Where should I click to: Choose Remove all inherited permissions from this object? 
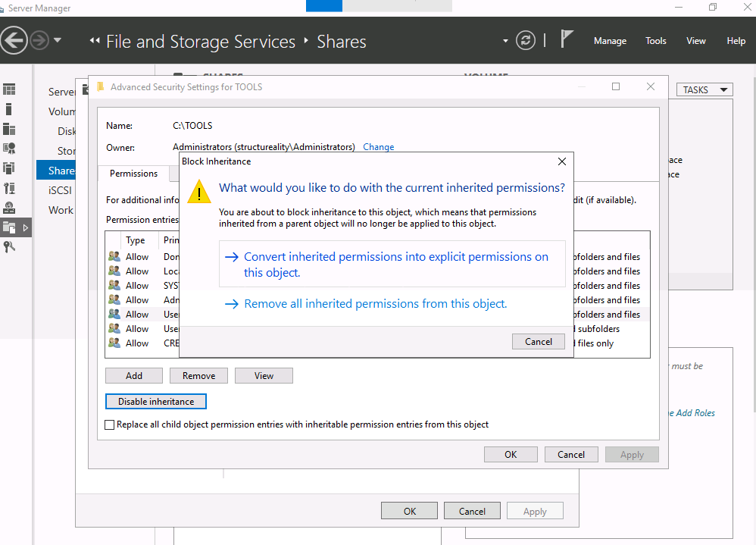[x=367, y=304]
